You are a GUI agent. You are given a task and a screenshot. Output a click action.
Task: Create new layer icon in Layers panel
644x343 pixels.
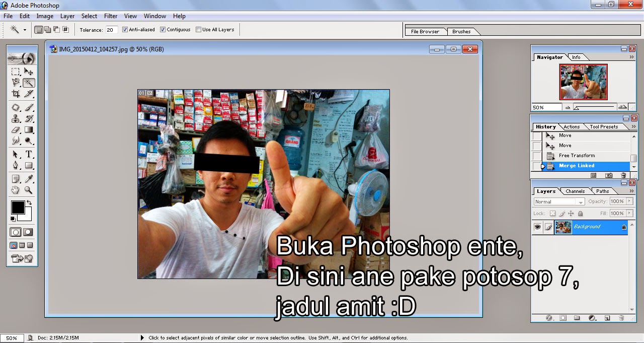(x=607, y=318)
